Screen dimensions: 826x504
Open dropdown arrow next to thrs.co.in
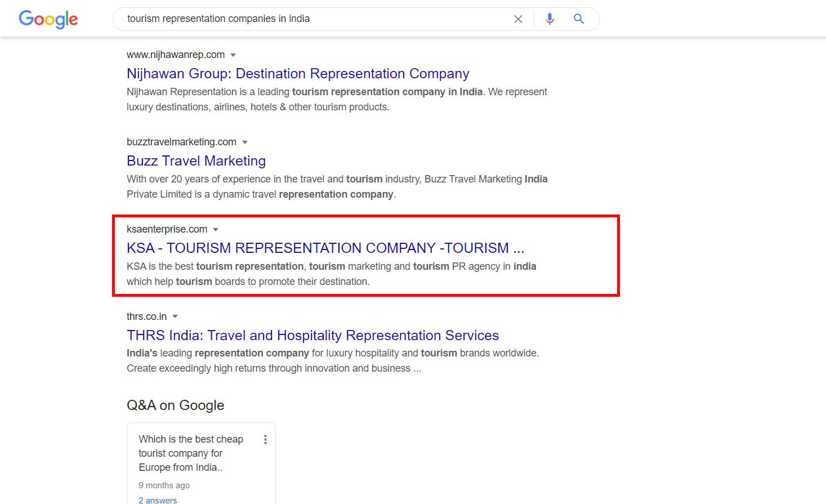coord(175,317)
